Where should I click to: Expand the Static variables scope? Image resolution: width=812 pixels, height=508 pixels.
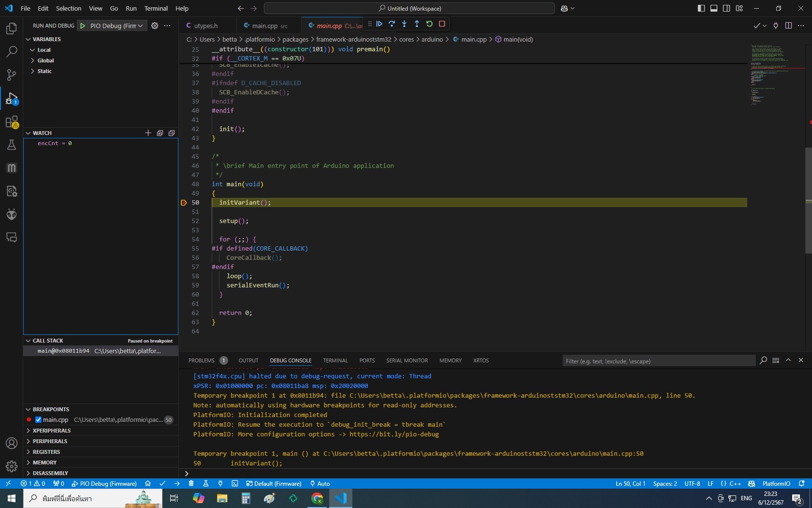tap(44, 71)
